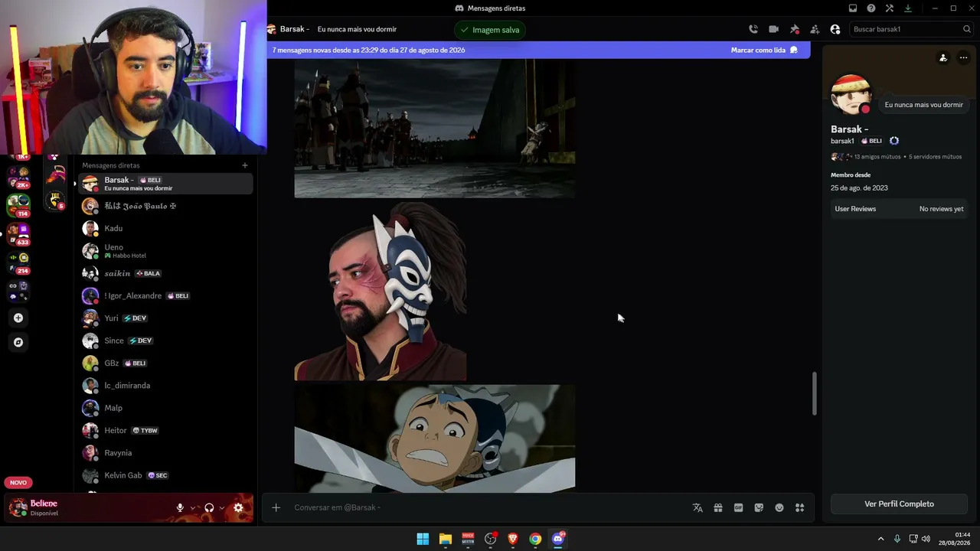The image size is (980, 551).
Task: Open the masked man portrait image
Action: pos(381,291)
